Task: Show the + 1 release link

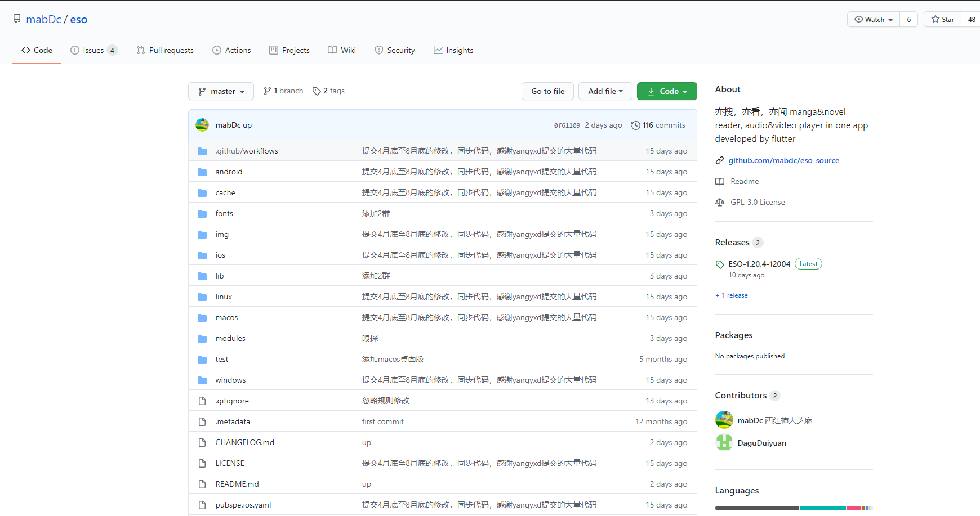Action: click(x=732, y=295)
